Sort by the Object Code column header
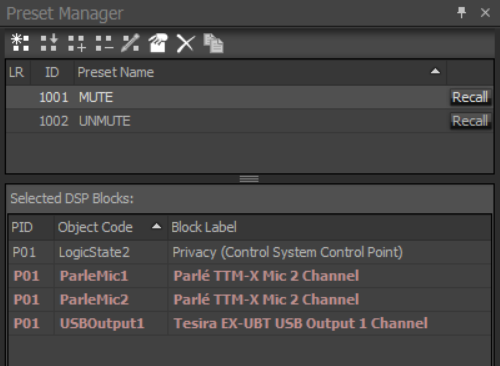Screen dimensions: 500x366 [x=111, y=227]
